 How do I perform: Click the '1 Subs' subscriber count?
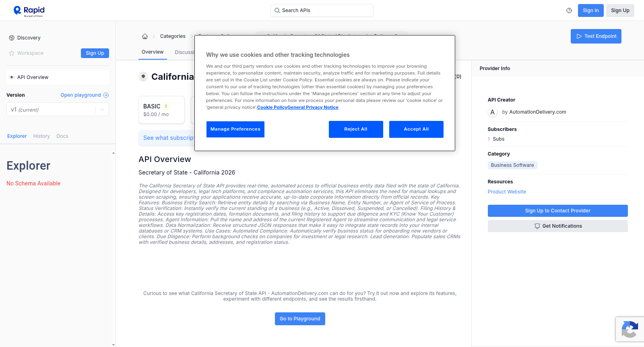tap(496, 139)
